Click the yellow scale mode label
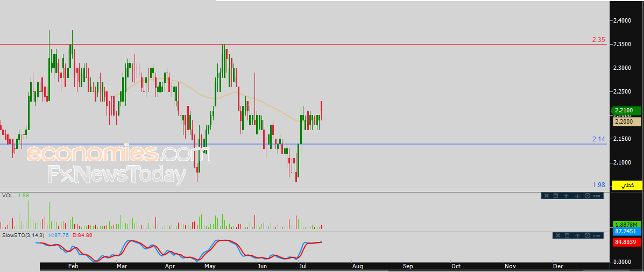The height and width of the screenshot is (272, 644). pyautogui.click(x=627, y=185)
